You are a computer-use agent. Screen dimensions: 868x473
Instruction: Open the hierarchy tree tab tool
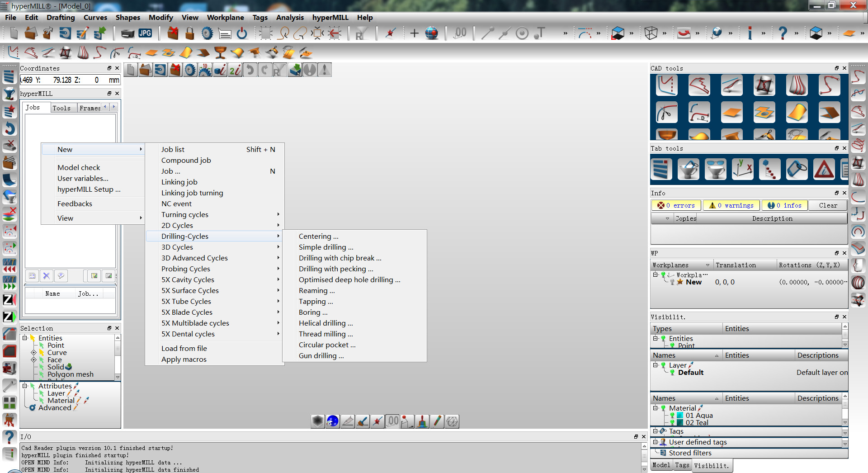tap(770, 170)
